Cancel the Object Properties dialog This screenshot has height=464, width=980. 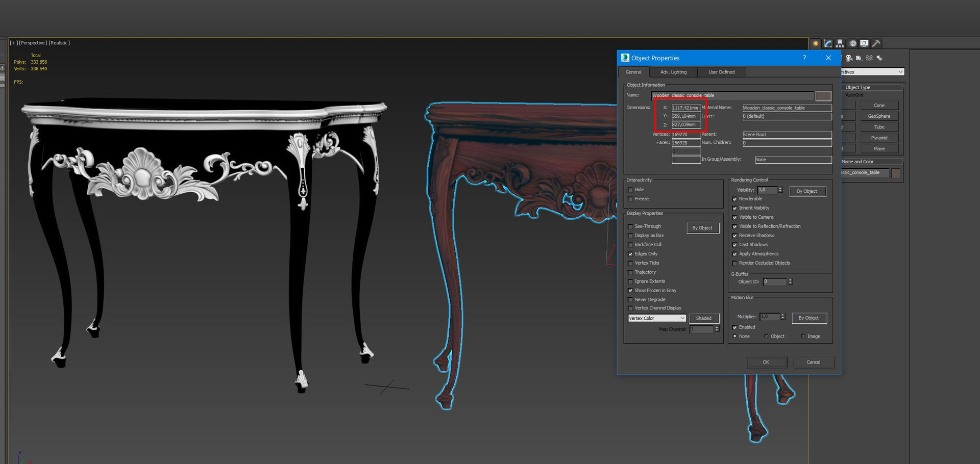point(814,362)
